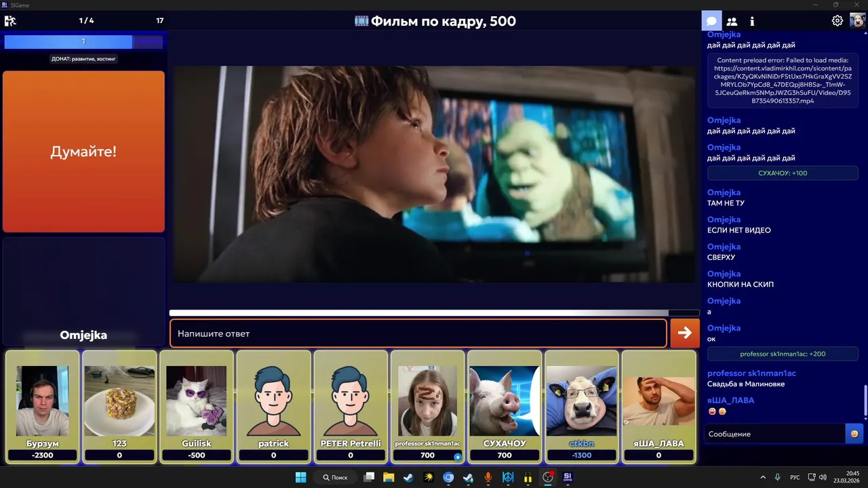Screen dimensions: 868x488
Task: Click the video frame with Shrek
Action: (x=434, y=174)
